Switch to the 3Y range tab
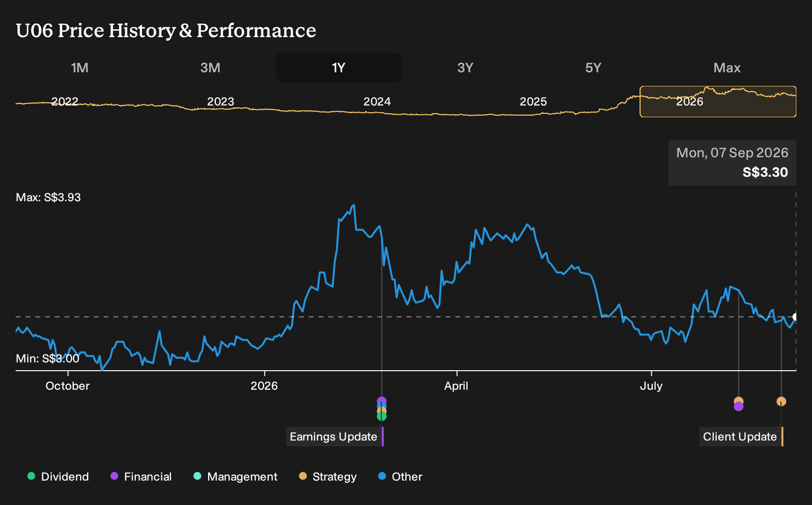This screenshot has width=812, height=505. (465, 67)
